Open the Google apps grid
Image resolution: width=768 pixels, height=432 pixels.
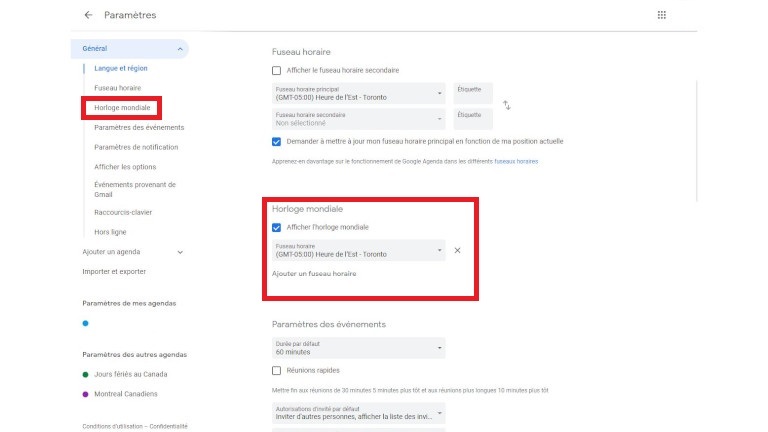(x=662, y=15)
